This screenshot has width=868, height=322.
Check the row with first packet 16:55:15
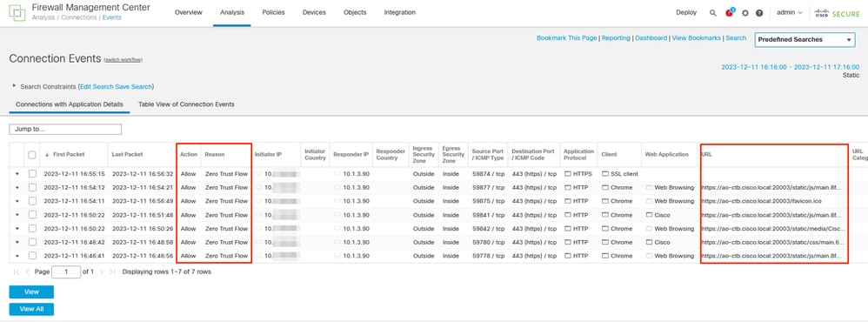click(x=32, y=174)
